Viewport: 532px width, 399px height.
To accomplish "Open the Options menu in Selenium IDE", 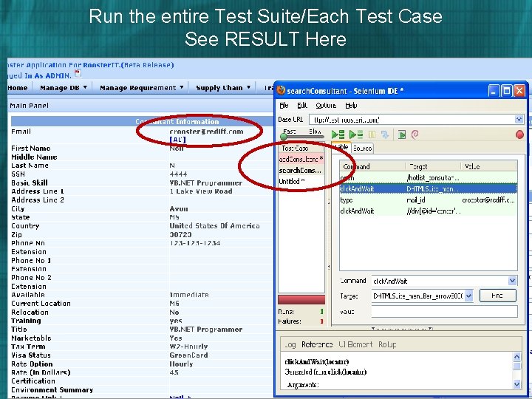I will point(326,106).
